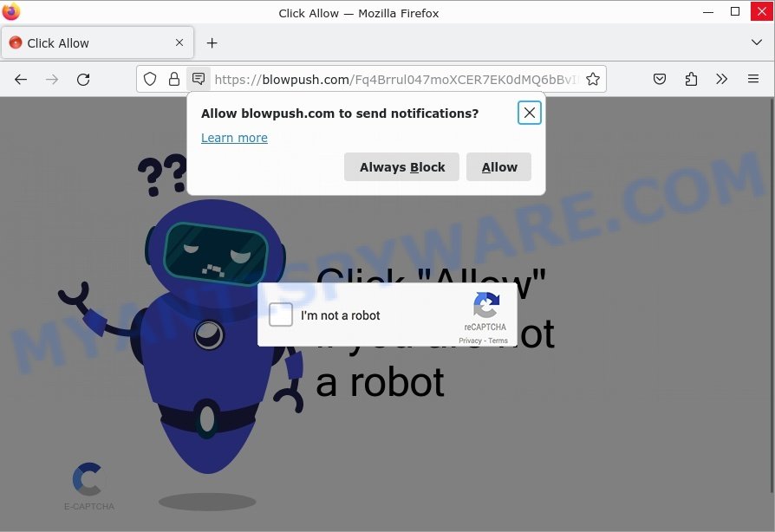Open the Save to Pocket button

pos(660,79)
